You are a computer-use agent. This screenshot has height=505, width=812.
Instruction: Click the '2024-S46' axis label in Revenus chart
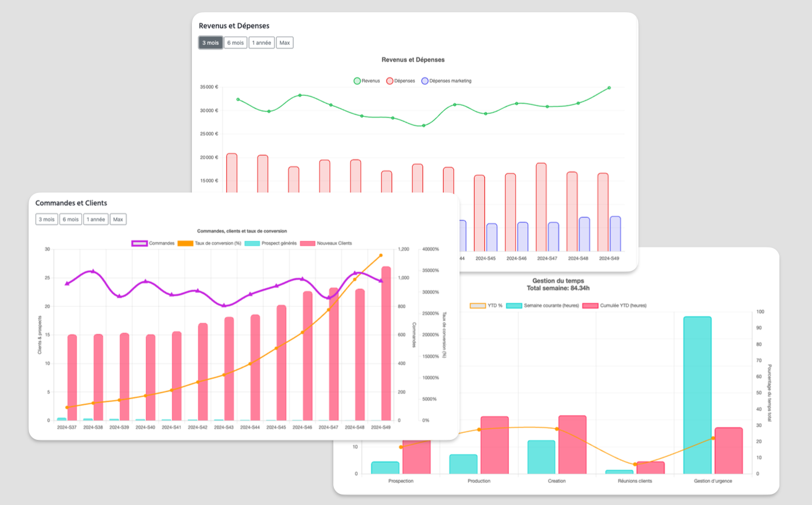tap(516, 259)
